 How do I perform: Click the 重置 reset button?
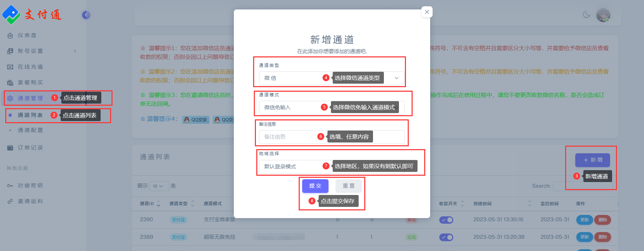(x=348, y=186)
